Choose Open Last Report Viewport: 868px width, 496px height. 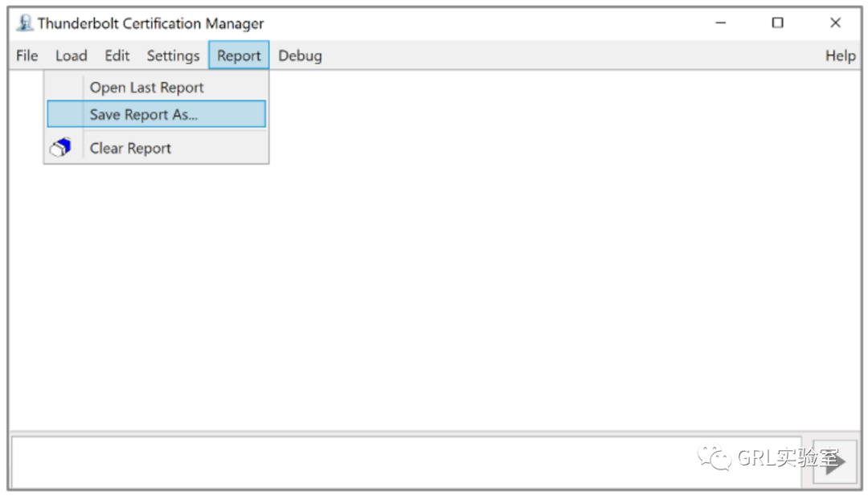(x=156, y=88)
